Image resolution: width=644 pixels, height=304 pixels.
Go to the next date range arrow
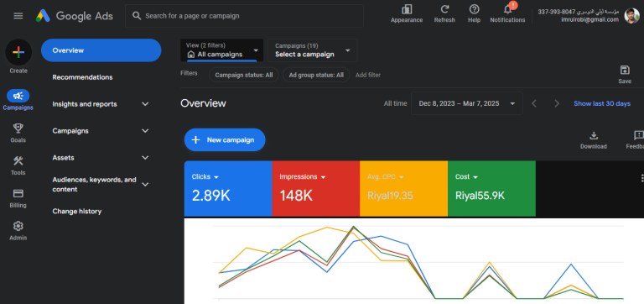click(x=557, y=103)
